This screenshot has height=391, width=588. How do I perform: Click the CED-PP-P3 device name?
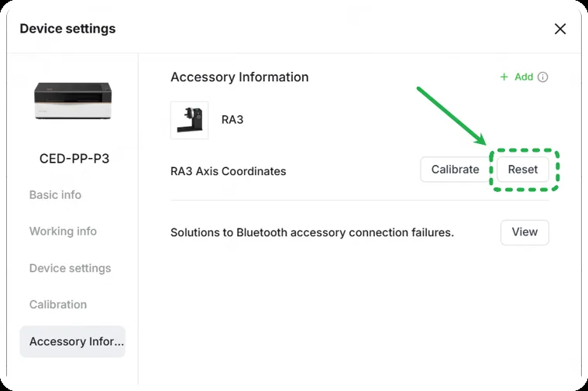[74, 159]
